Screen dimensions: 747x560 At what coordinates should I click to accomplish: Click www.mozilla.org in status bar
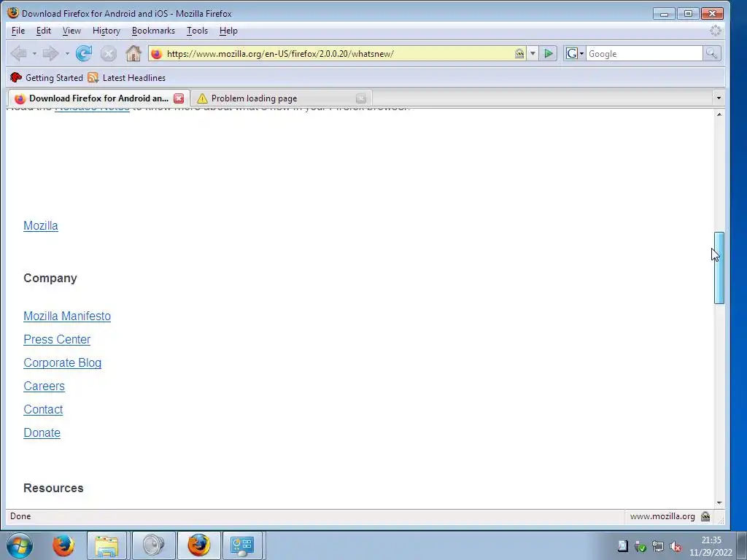coord(662,516)
